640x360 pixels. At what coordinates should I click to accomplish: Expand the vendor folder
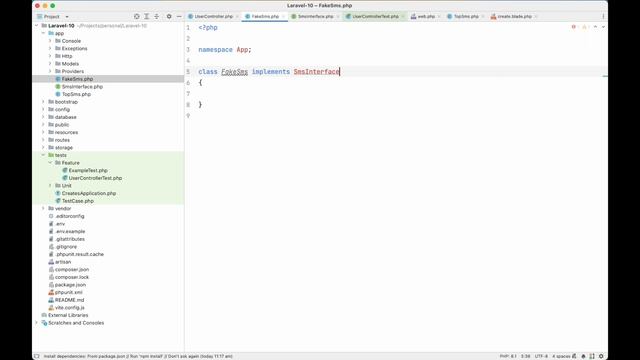pos(43,209)
